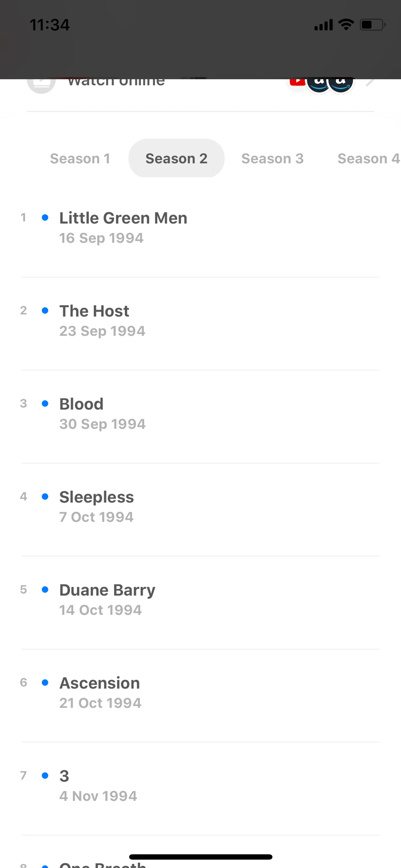Toggle watched dot for The Host
The image size is (401, 868).
[x=45, y=311]
